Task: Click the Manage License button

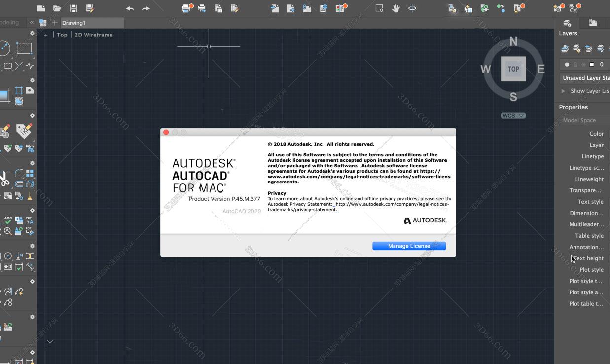Action: click(409, 246)
